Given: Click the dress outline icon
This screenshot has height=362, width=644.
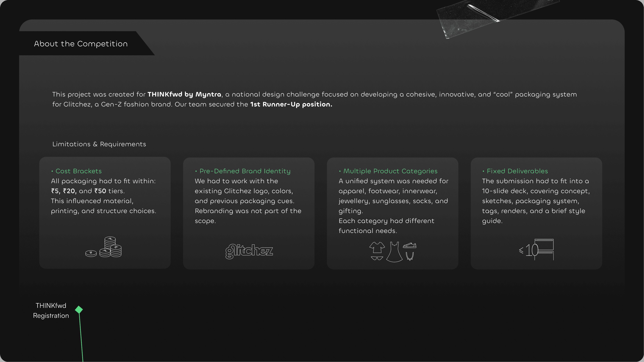Looking at the screenshot, I should [394, 252].
